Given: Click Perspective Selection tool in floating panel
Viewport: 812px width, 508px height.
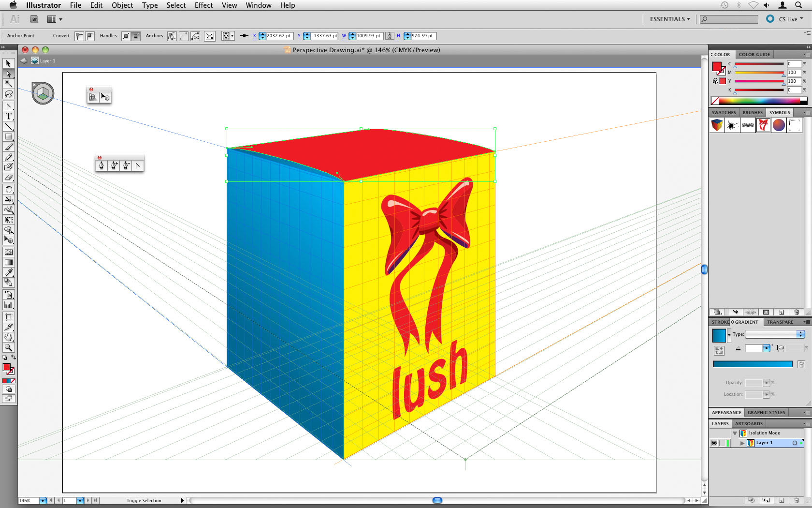Looking at the screenshot, I should [105, 97].
